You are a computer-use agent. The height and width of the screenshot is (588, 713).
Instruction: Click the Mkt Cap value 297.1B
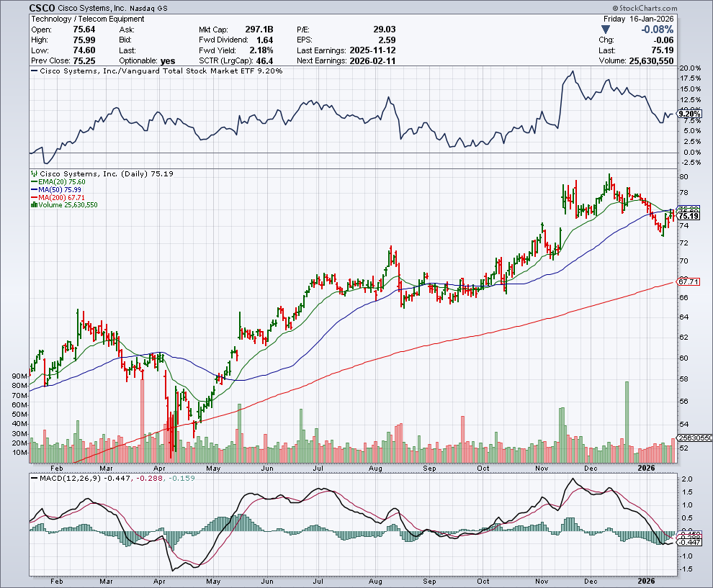pyautogui.click(x=259, y=30)
